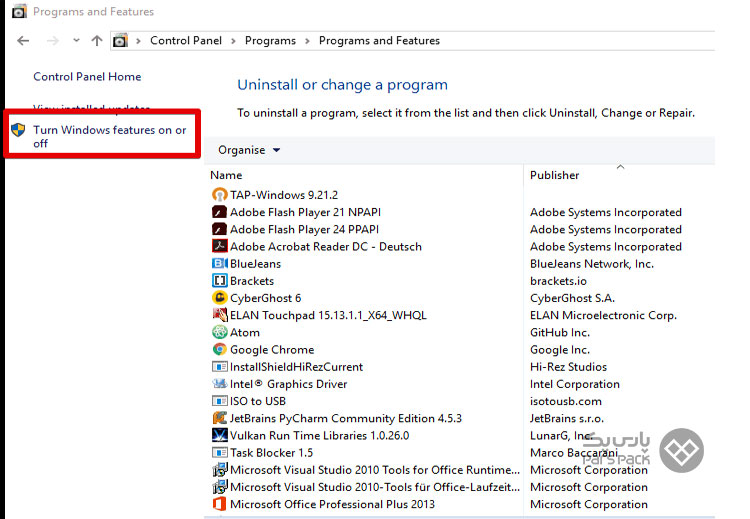
Task: Click the ELAN Touchpad icon
Action: [219, 315]
